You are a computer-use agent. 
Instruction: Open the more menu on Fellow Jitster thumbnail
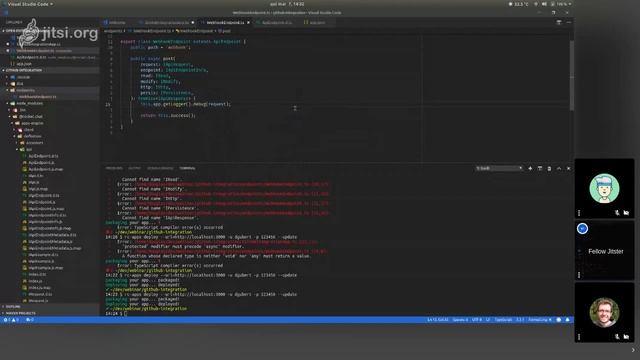click(x=579, y=275)
